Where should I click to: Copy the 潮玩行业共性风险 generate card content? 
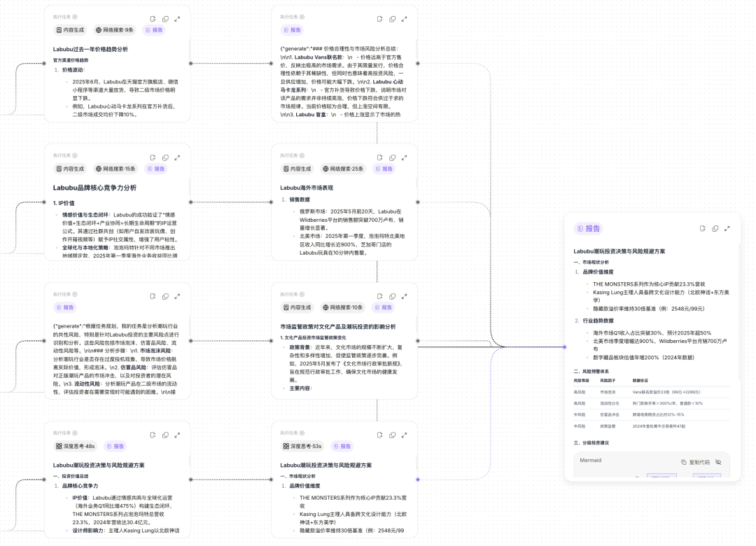pyautogui.click(x=165, y=296)
